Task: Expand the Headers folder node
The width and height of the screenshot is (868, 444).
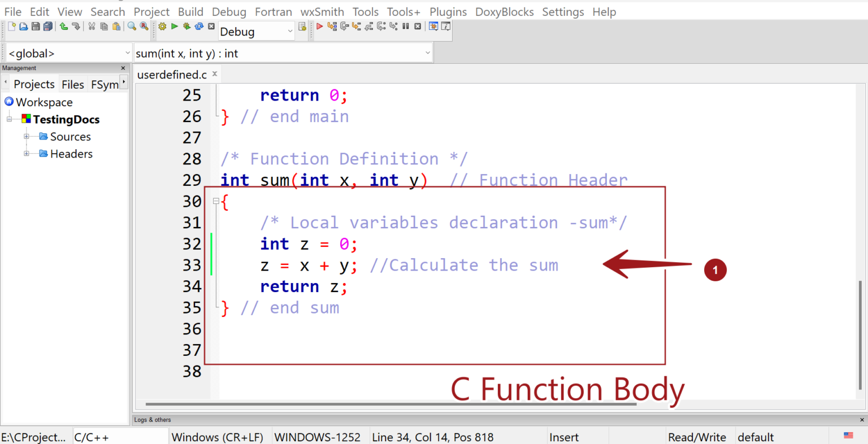Action: [27, 154]
